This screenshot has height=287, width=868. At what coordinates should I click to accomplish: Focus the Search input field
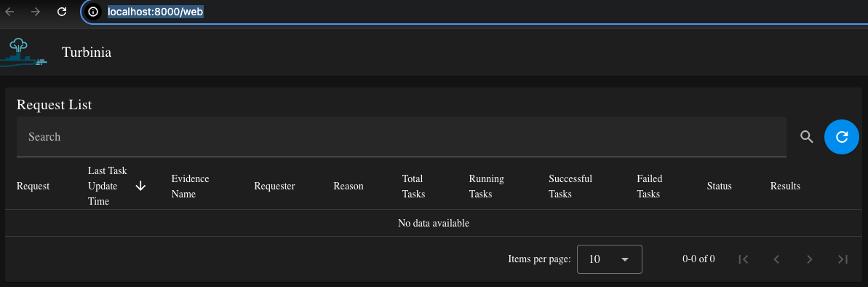click(x=402, y=137)
